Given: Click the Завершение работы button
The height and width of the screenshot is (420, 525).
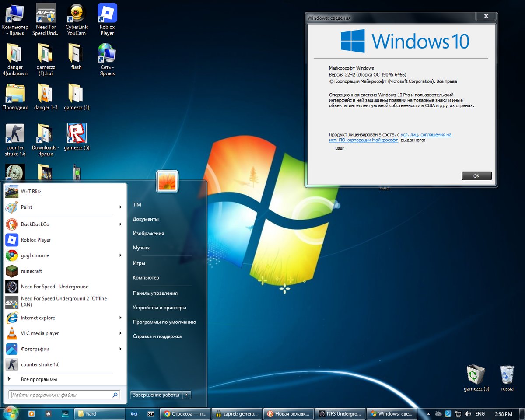Looking at the screenshot, I should click(x=156, y=395).
